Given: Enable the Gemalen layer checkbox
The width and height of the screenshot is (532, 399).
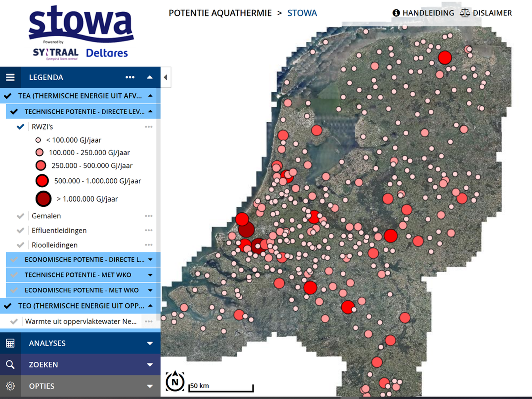Looking at the screenshot, I should (21, 216).
